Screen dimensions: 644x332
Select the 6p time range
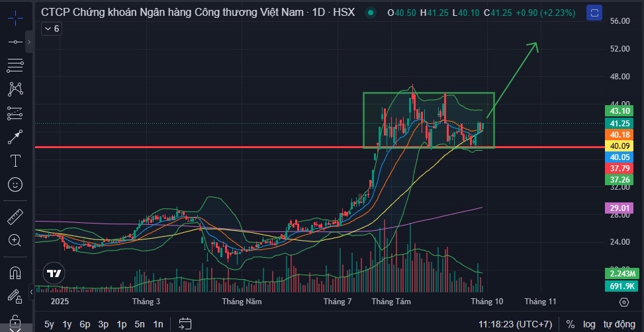[85, 324]
